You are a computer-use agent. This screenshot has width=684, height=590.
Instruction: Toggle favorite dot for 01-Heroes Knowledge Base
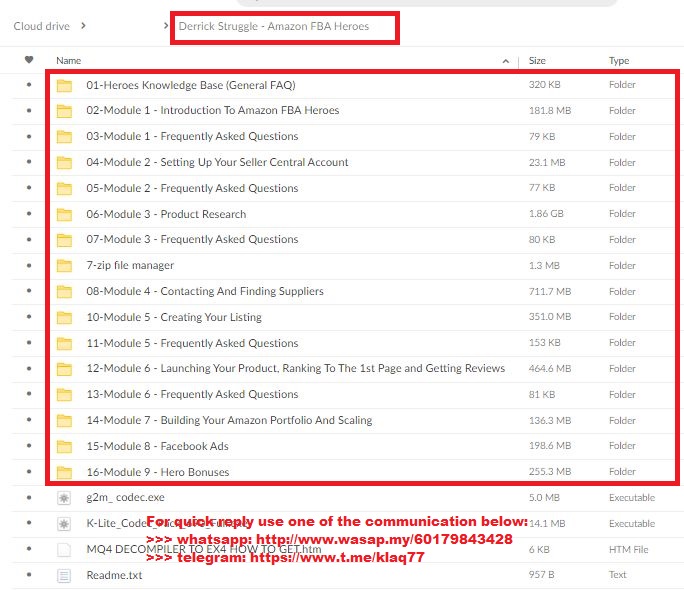(x=29, y=85)
